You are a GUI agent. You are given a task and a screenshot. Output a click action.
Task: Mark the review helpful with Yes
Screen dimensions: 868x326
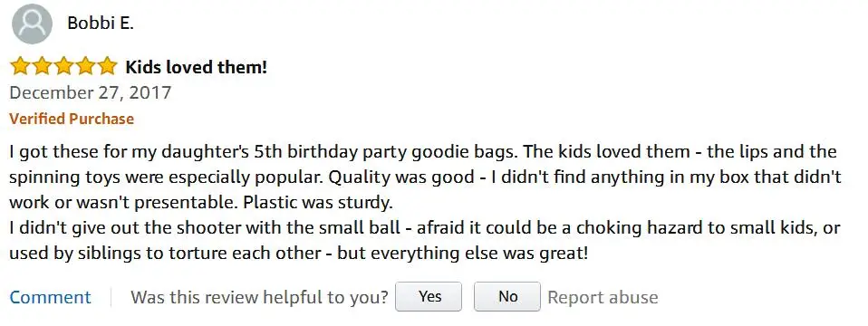click(x=429, y=297)
